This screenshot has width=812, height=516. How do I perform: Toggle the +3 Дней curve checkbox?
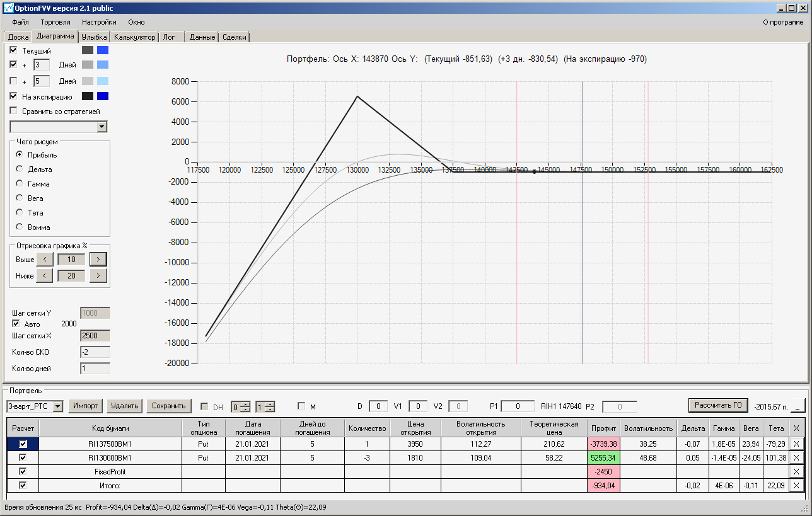point(14,64)
